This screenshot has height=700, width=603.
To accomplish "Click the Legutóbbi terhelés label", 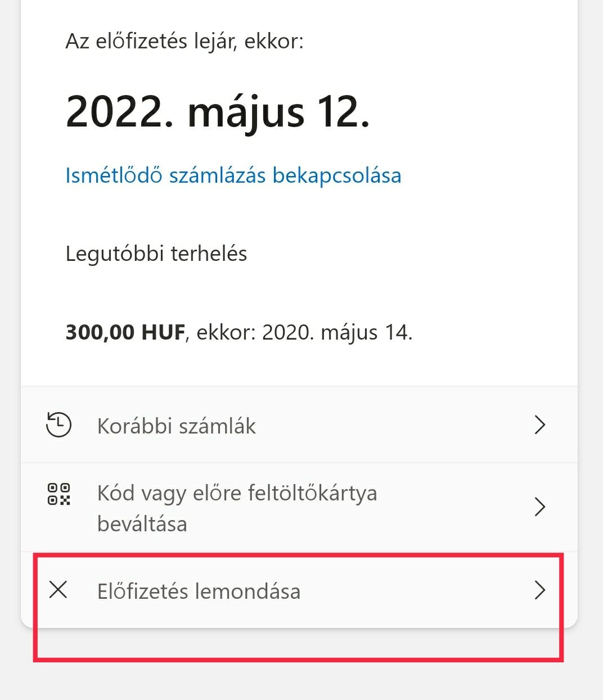I will 156,254.
